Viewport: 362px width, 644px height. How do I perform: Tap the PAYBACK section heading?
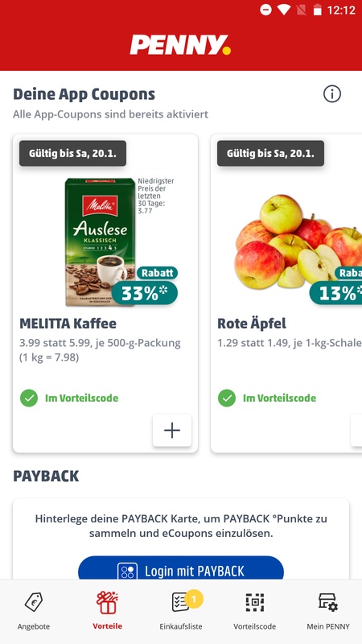(46, 477)
